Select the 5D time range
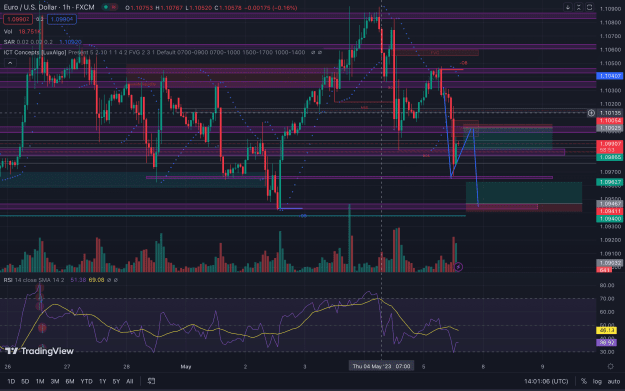Image resolution: width=625 pixels, height=391 pixels. (25, 381)
